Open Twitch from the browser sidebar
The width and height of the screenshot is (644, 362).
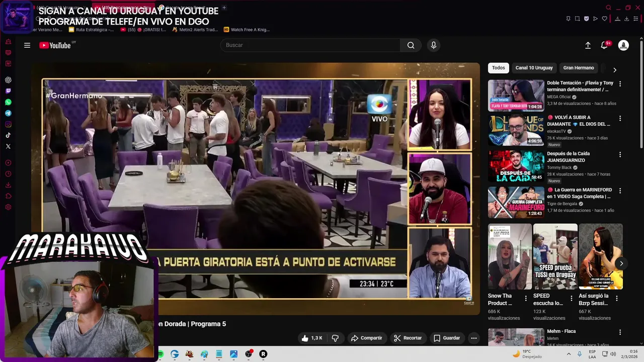(x=8, y=91)
